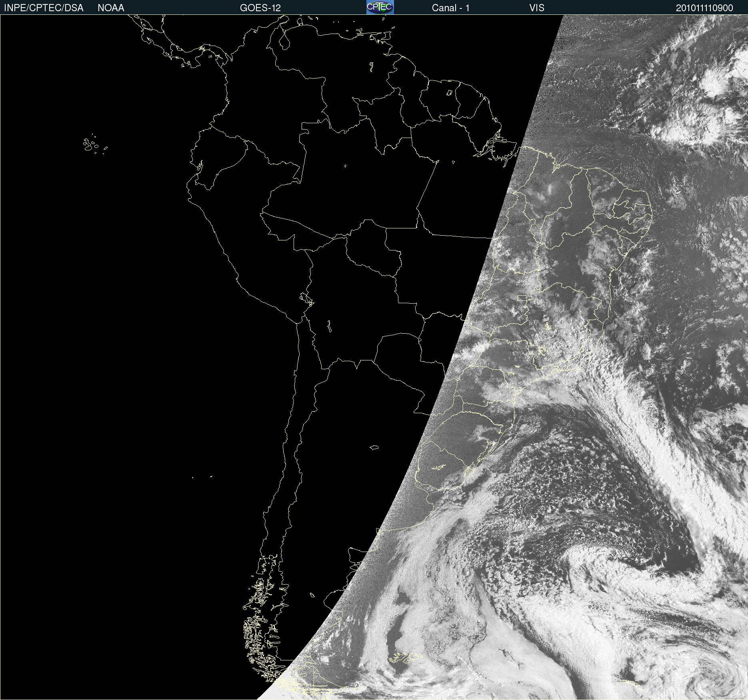This screenshot has width=748, height=700.
Task: Click the NOAA label in header
Action: click(111, 8)
